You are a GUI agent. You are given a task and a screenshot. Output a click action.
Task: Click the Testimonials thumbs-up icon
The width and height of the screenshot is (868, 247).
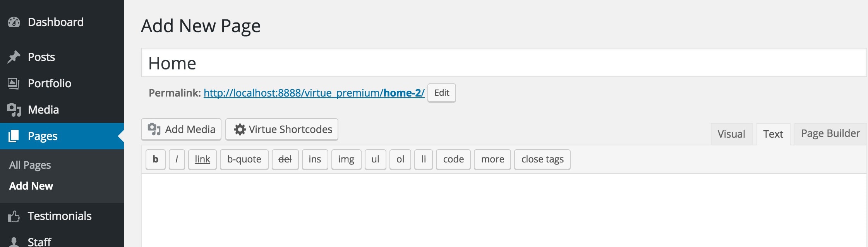click(14, 216)
